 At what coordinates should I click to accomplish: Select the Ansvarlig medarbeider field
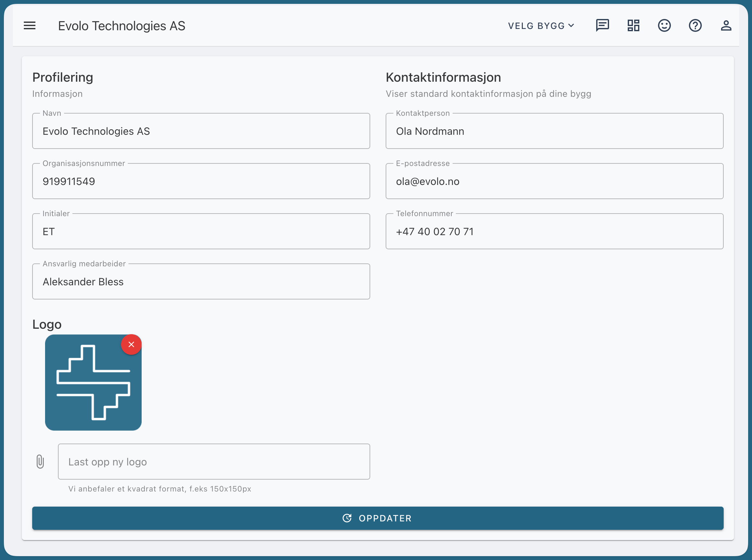coord(201,281)
